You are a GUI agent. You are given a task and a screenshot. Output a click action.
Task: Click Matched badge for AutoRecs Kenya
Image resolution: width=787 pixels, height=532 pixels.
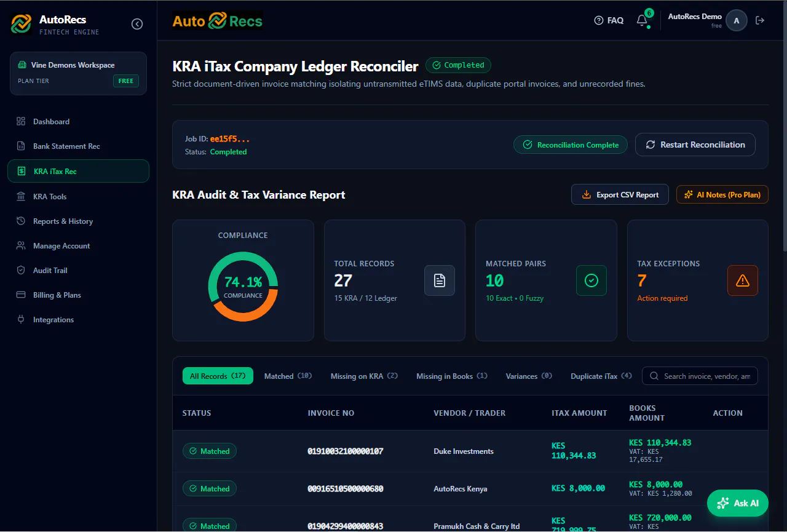[210, 489]
